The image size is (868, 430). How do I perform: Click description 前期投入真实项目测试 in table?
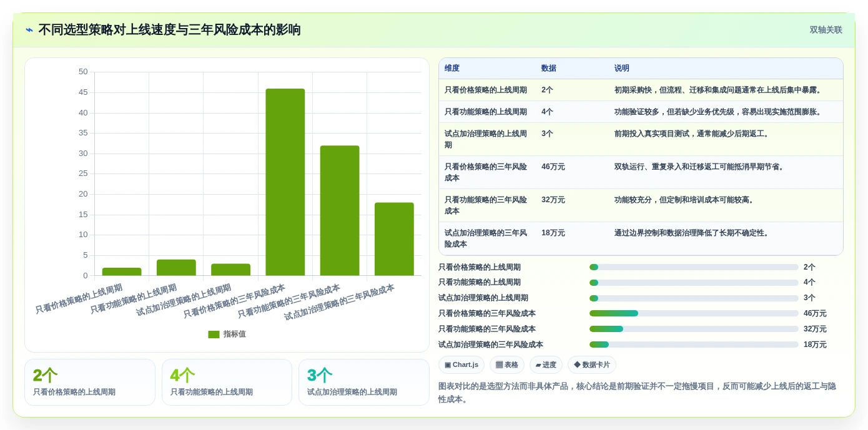(692, 134)
